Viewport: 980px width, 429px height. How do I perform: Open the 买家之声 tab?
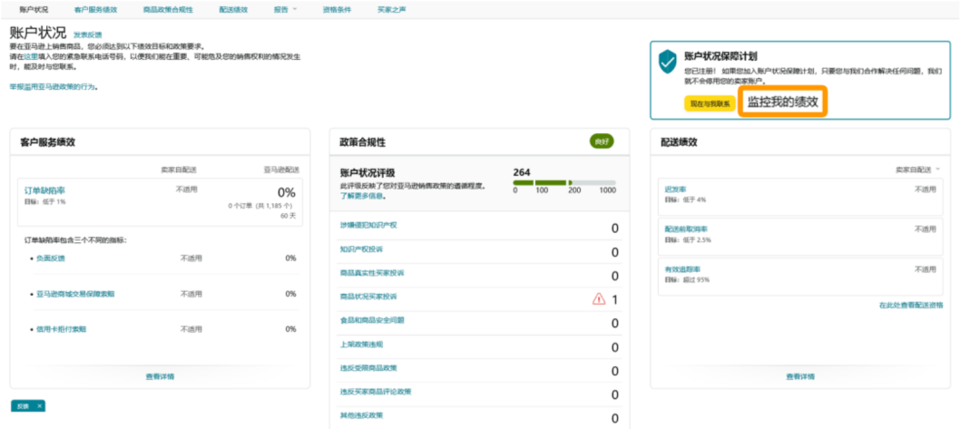click(x=392, y=10)
